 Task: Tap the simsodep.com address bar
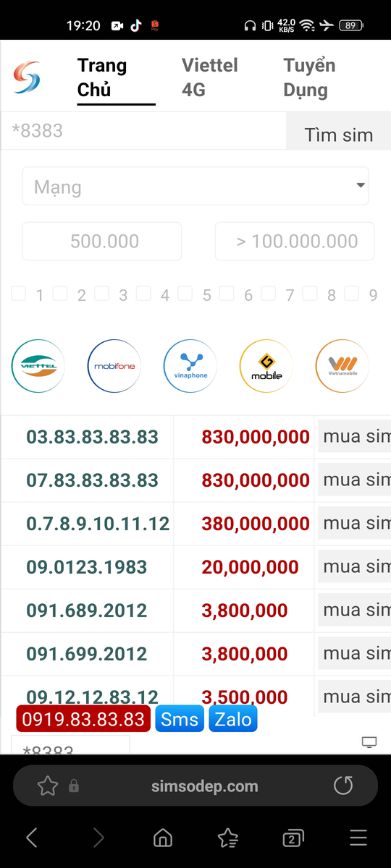pos(195,786)
